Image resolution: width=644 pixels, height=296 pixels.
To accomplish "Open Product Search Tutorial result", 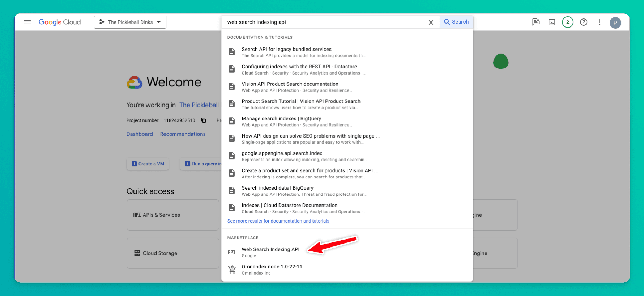I will (x=347, y=104).
